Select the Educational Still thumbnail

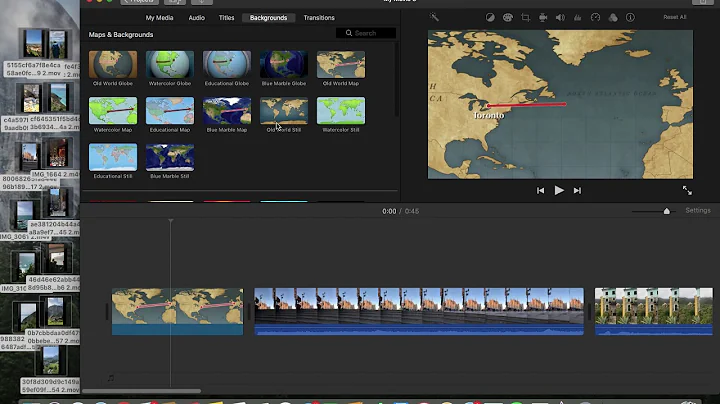[x=113, y=157]
